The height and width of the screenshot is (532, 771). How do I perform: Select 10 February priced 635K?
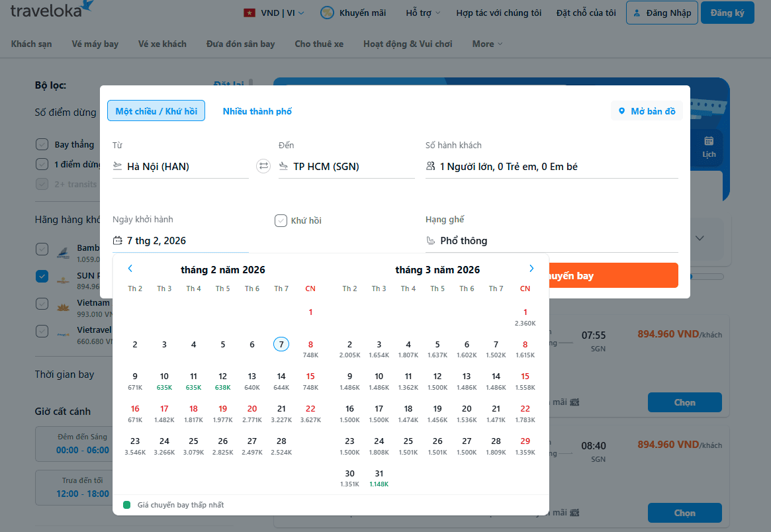tap(164, 381)
